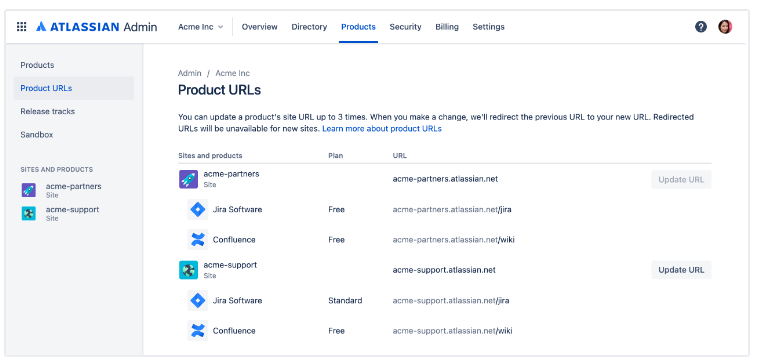Click acme-partners.atlassian.net site URL
The height and width of the screenshot is (364, 757).
click(x=445, y=179)
